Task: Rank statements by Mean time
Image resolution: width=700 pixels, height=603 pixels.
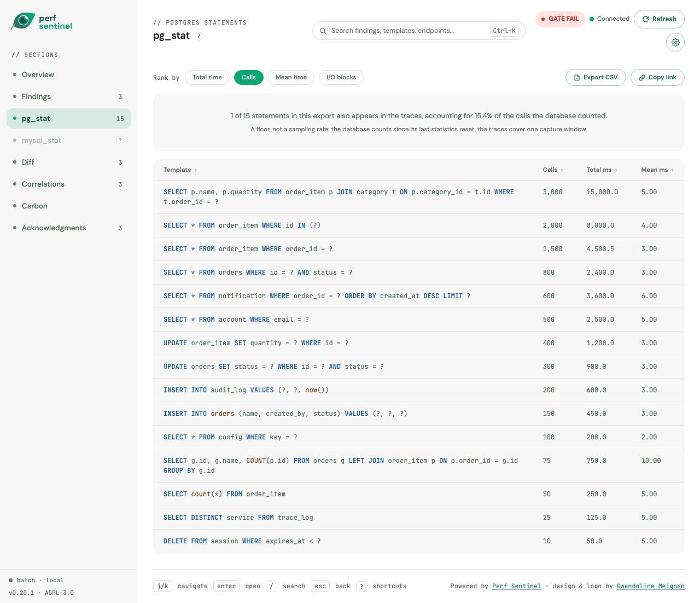Action: (x=291, y=77)
